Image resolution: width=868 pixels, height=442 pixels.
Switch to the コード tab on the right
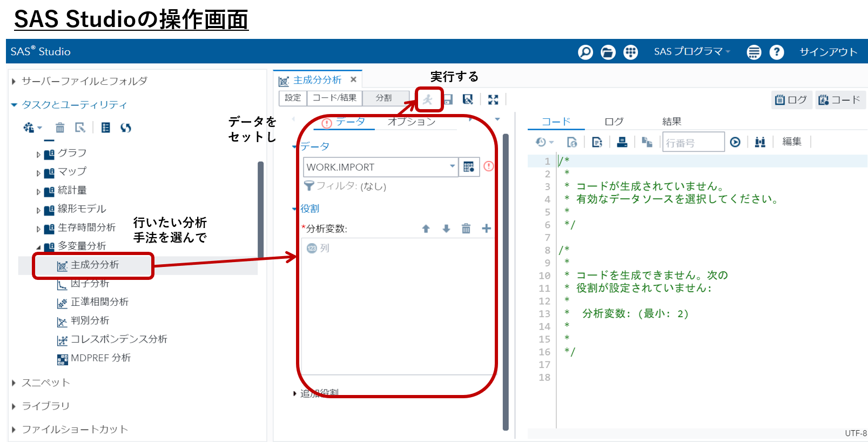(x=556, y=122)
